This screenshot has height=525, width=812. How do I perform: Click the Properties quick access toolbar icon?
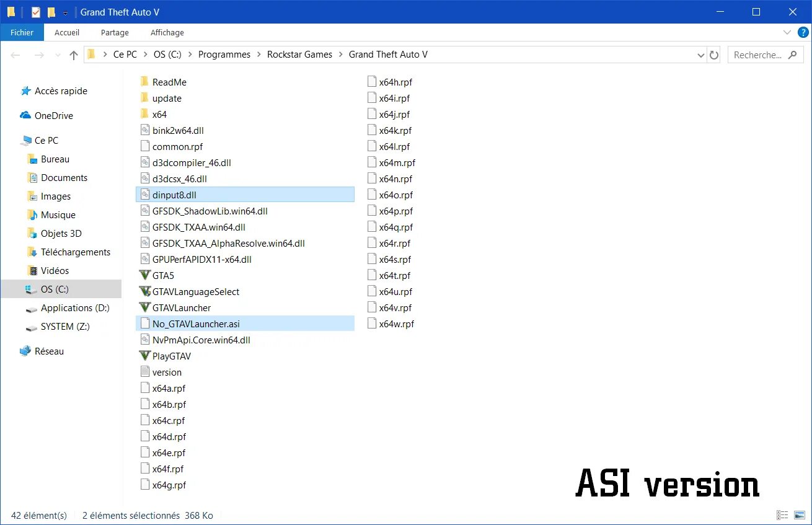click(x=36, y=12)
